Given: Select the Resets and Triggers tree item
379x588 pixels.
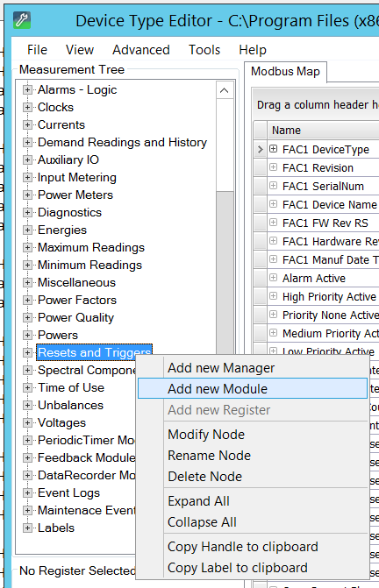Looking at the screenshot, I should click(94, 352).
